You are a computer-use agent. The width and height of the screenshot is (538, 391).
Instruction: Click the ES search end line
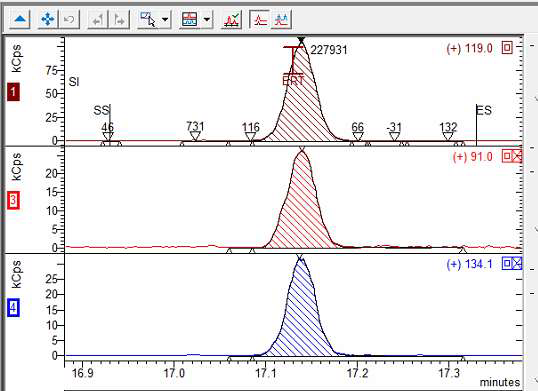(x=477, y=125)
